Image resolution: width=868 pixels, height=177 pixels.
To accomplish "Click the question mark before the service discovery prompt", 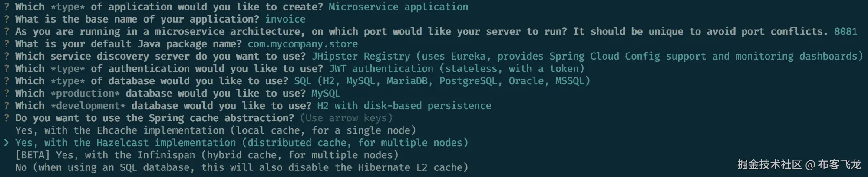I will (7, 57).
